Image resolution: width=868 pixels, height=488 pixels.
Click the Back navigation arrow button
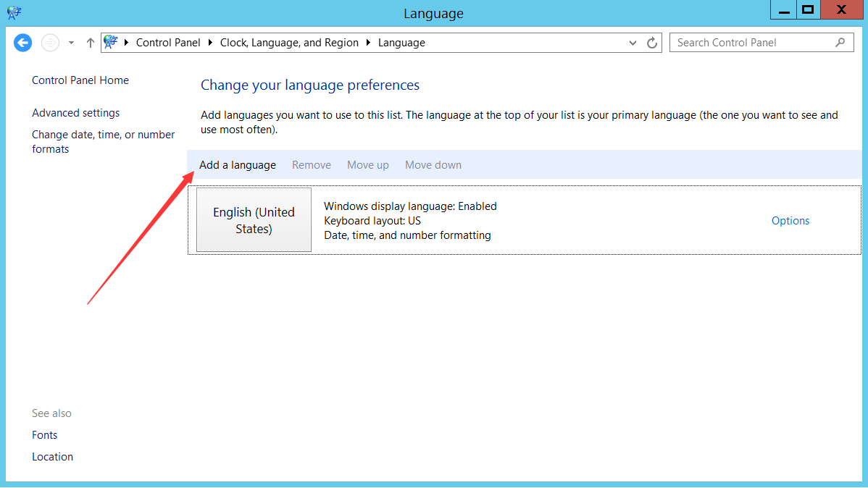point(23,43)
